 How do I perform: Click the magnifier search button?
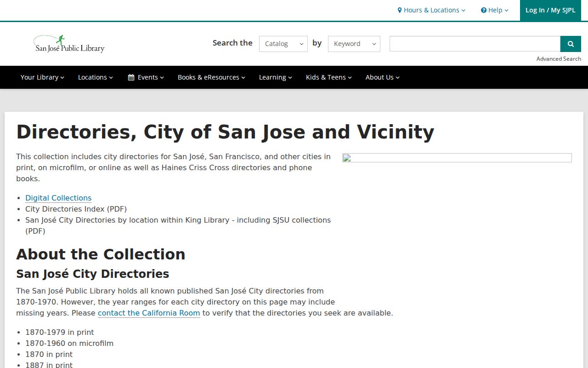(571, 44)
